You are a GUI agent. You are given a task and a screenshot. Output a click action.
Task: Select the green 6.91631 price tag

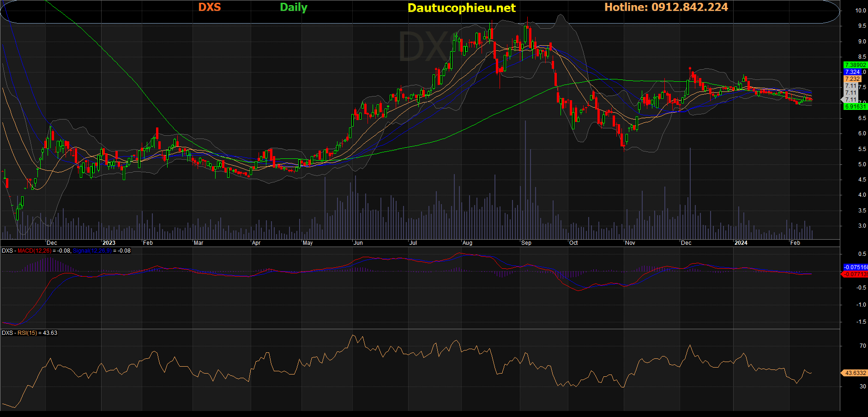click(855, 107)
